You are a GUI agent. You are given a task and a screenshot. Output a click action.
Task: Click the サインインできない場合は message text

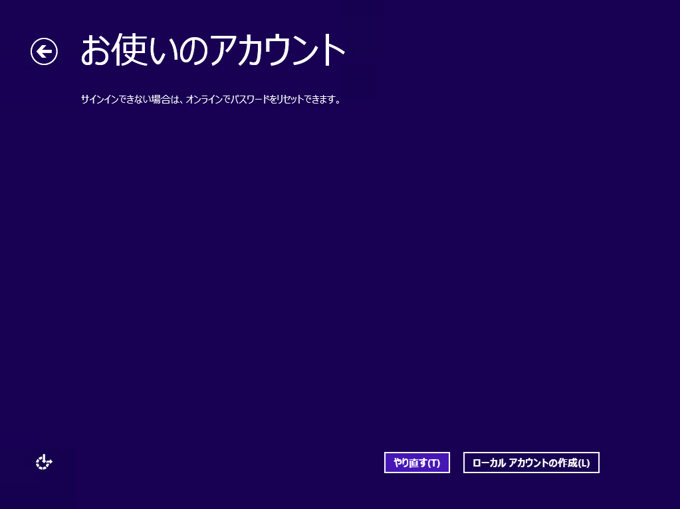(211, 99)
